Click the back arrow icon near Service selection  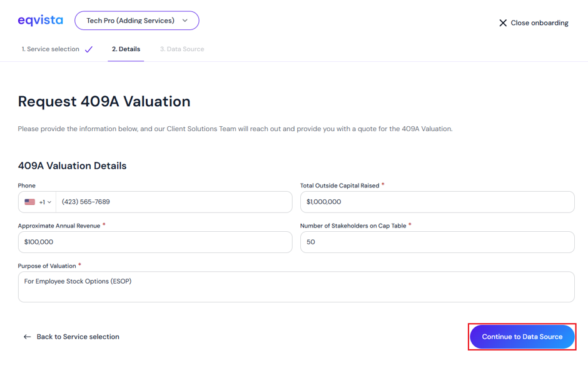click(x=27, y=337)
